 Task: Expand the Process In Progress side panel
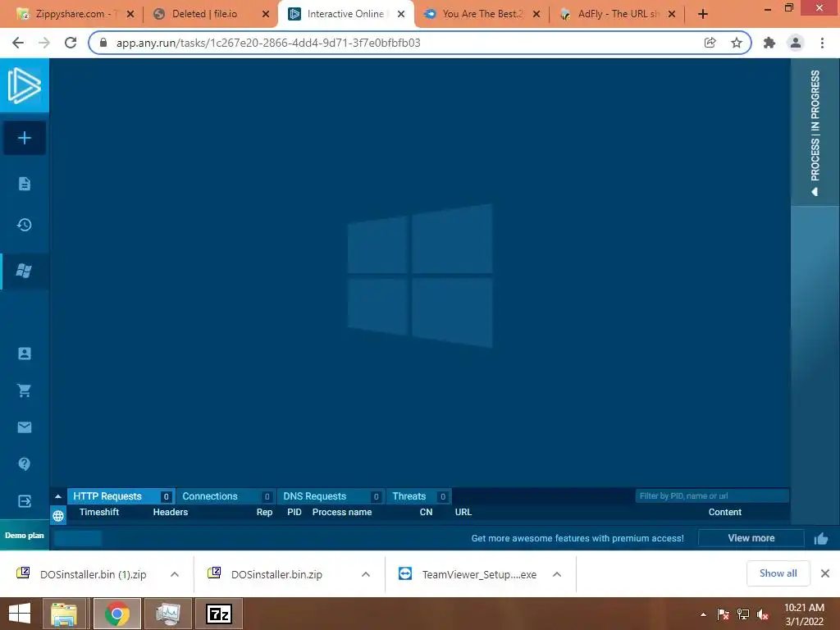click(x=815, y=132)
